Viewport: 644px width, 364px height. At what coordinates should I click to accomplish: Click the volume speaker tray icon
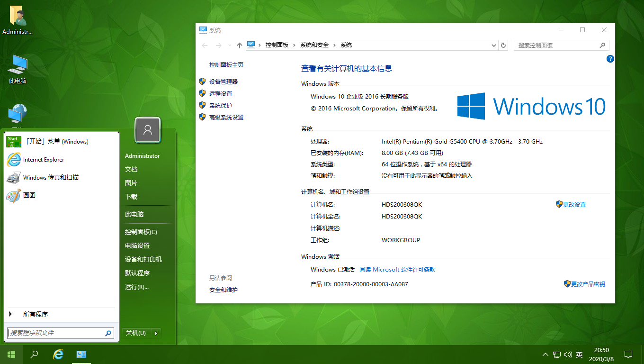(x=568, y=355)
